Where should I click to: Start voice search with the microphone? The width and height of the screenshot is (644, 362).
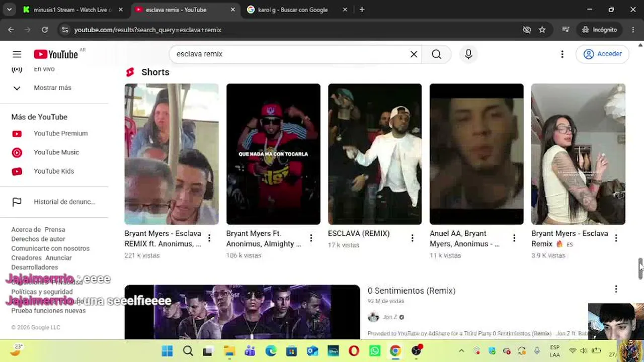468,54
